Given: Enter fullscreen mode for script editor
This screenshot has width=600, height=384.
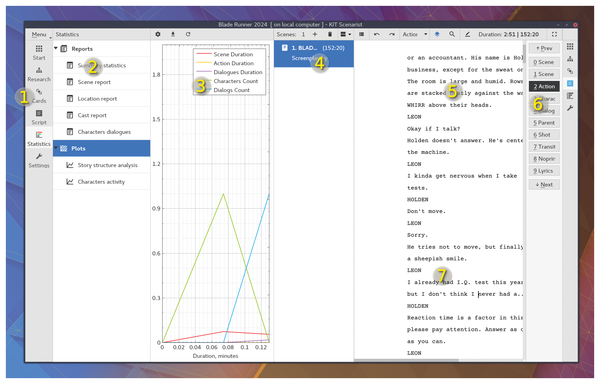Looking at the screenshot, I should click(x=554, y=34).
